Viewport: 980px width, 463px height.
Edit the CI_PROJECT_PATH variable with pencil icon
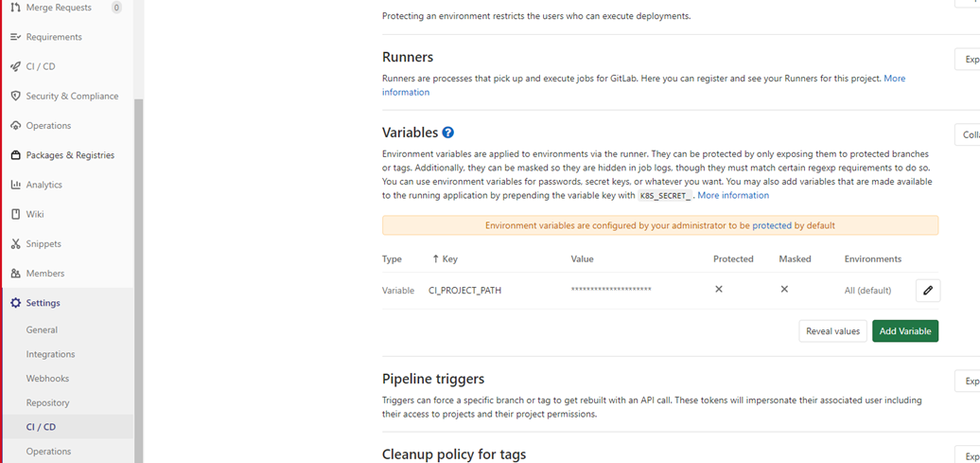click(928, 290)
